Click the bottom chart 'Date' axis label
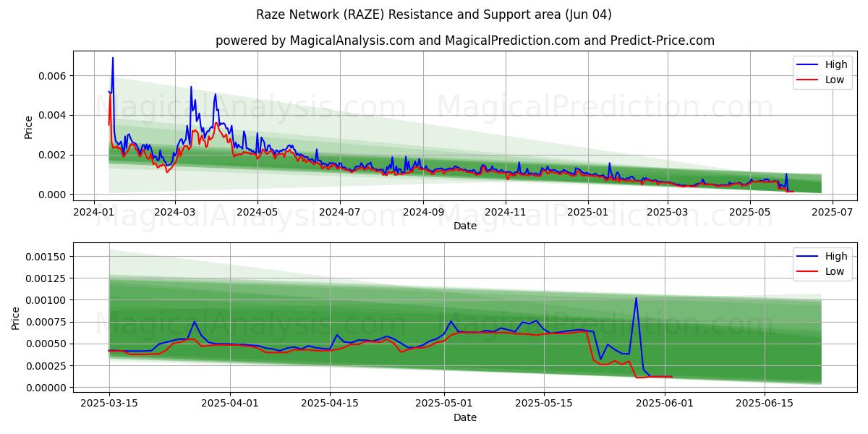This screenshot has height=434, width=868. 465,417
